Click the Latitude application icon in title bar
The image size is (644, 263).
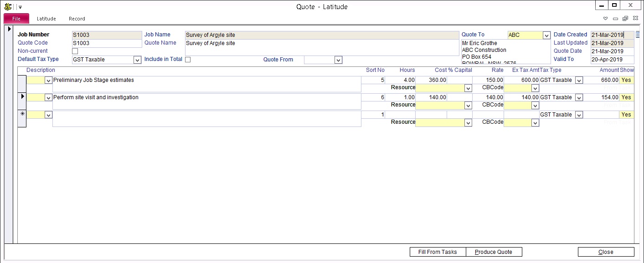tap(8, 7)
